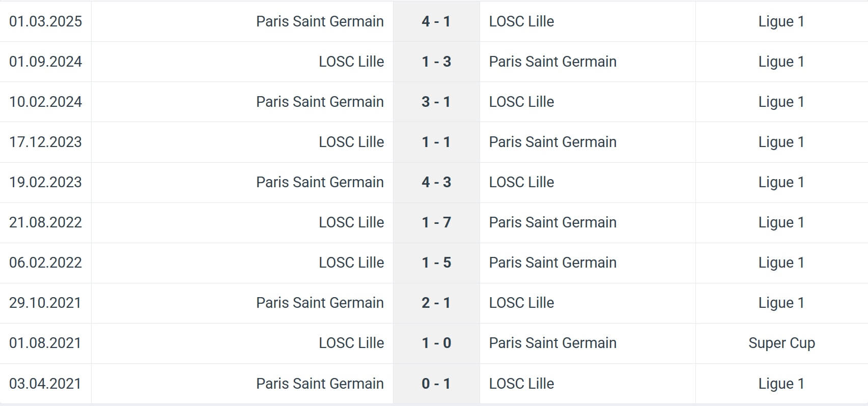Open away team LOSC Lille in the 03.04.2021 row
Viewport: 868px width, 406px height.
pyautogui.click(x=521, y=384)
